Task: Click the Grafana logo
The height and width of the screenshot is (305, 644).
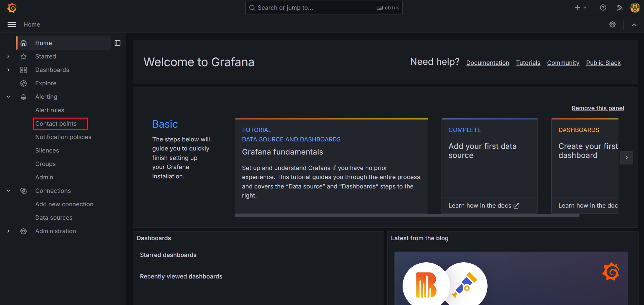Action: [12, 7]
